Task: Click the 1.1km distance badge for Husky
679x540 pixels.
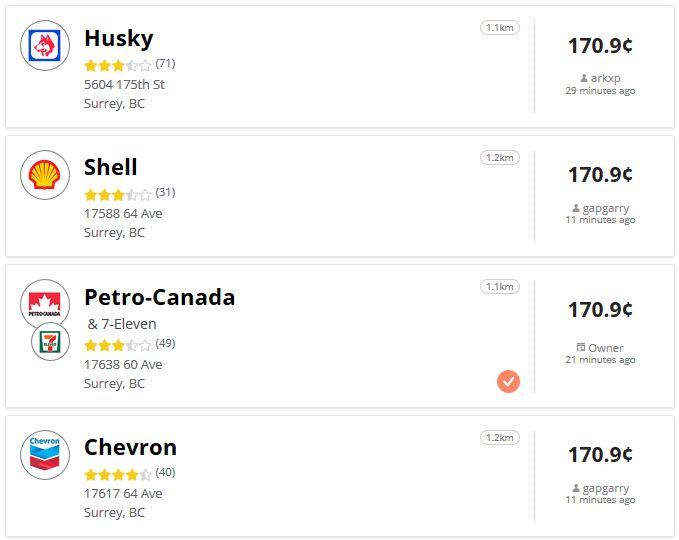Action: pos(500,28)
